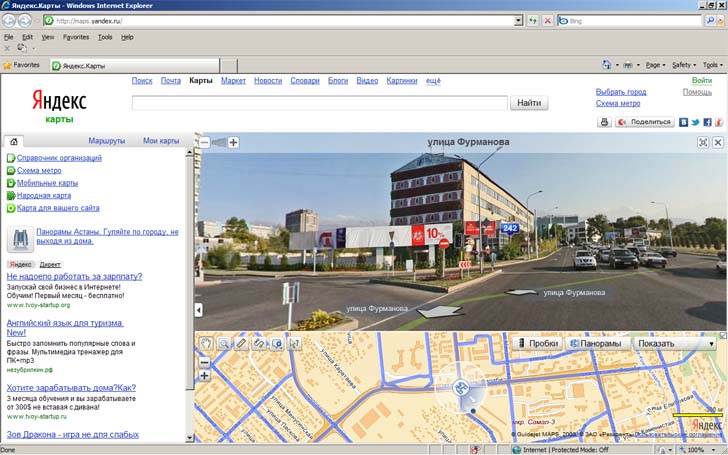Open the Маркет link in top navigation
728x455 pixels.
tap(233, 81)
